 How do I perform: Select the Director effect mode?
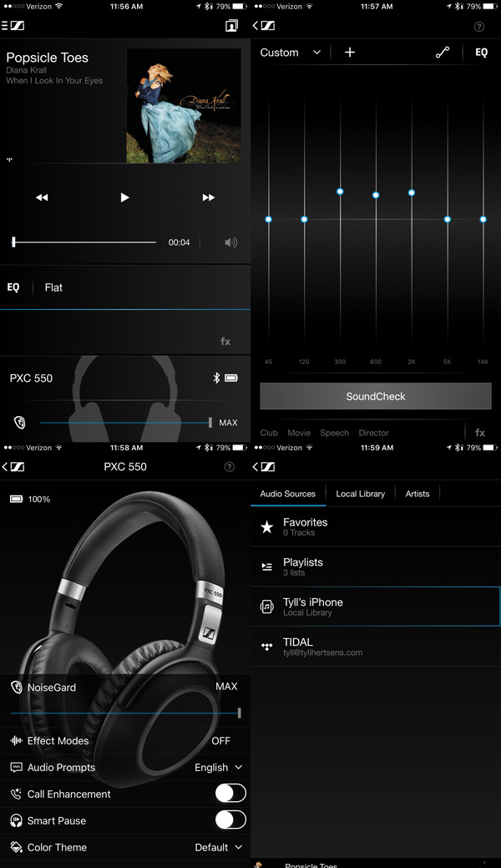[x=374, y=433]
